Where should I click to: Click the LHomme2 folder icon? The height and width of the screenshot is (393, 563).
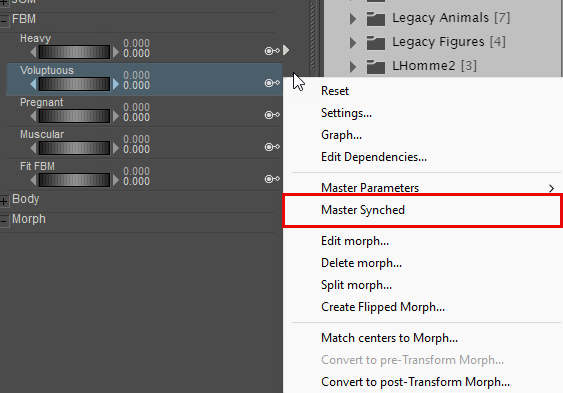[x=376, y=66]
